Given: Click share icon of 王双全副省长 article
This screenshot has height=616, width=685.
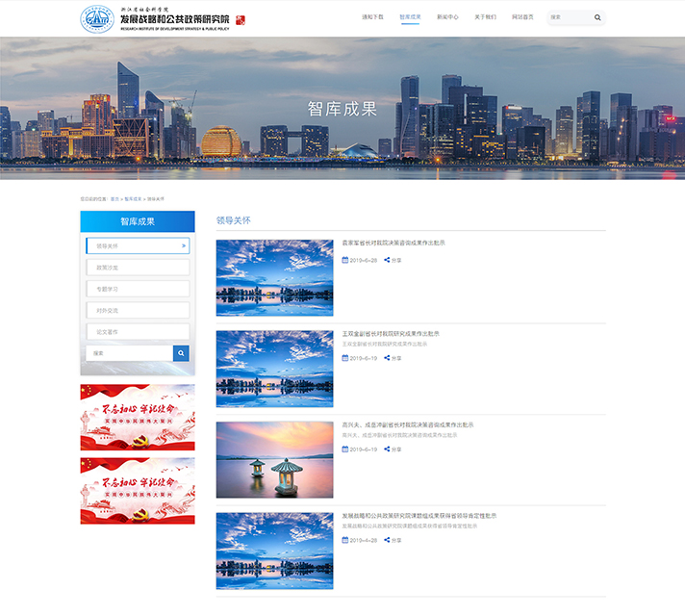Looking at the screenshot, I should 387,358.
